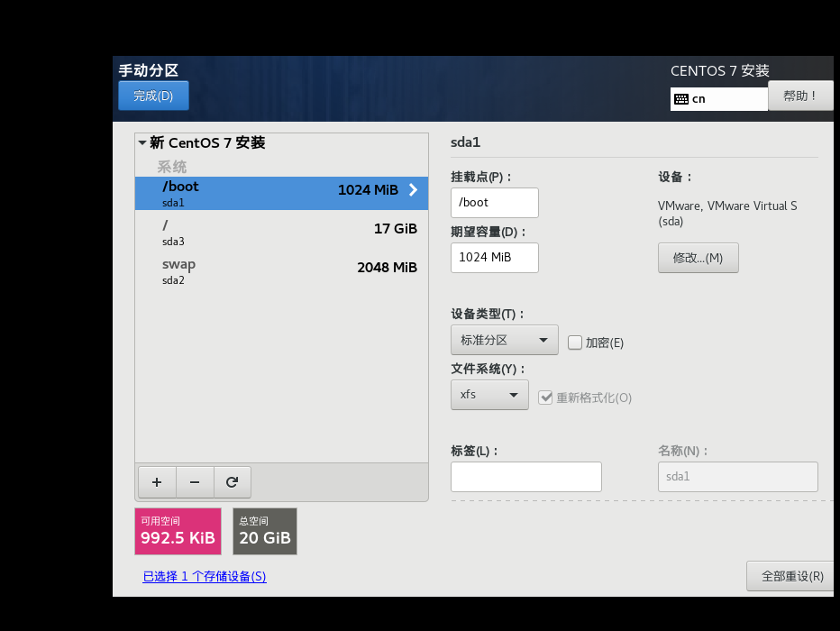Click the keyboard layout icon beside cn
Screen dimensions: 840x631
[x=680, y=99]
